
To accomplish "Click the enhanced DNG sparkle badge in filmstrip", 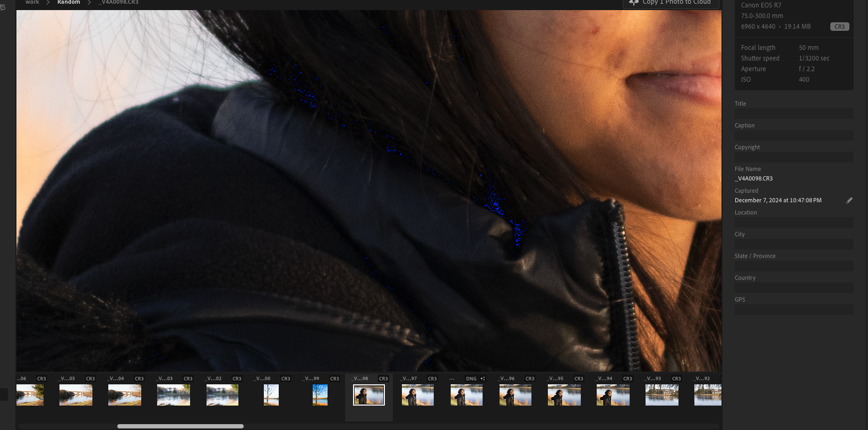I will click(483, 379).
